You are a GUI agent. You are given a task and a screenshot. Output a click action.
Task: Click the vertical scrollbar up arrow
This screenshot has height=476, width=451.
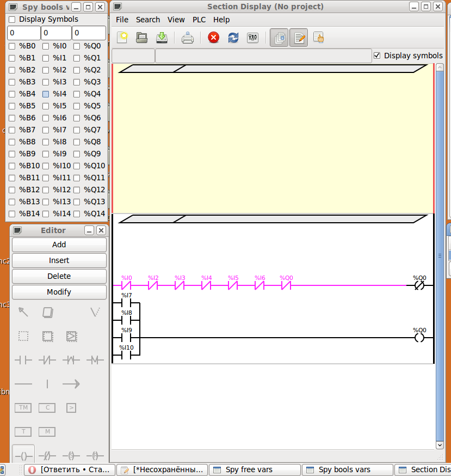(x=440, y=67)
